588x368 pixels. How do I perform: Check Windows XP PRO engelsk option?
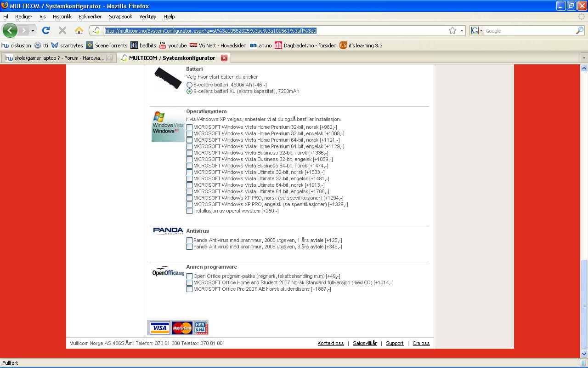[x=189, y=205]
